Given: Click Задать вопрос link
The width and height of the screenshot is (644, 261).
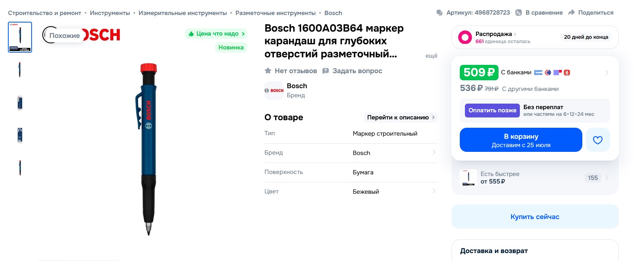Looking at the screenshot, I should pos(357,71).
